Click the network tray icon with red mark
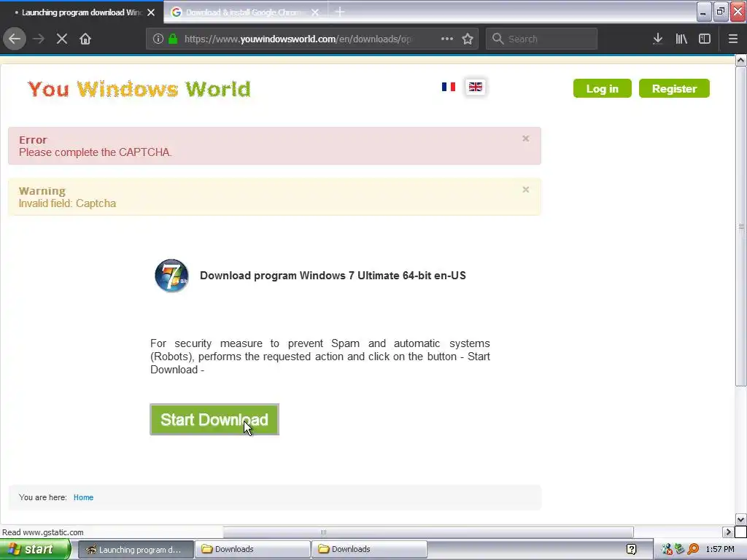Screen dimensions: 747x560 (x=667, y=550)
